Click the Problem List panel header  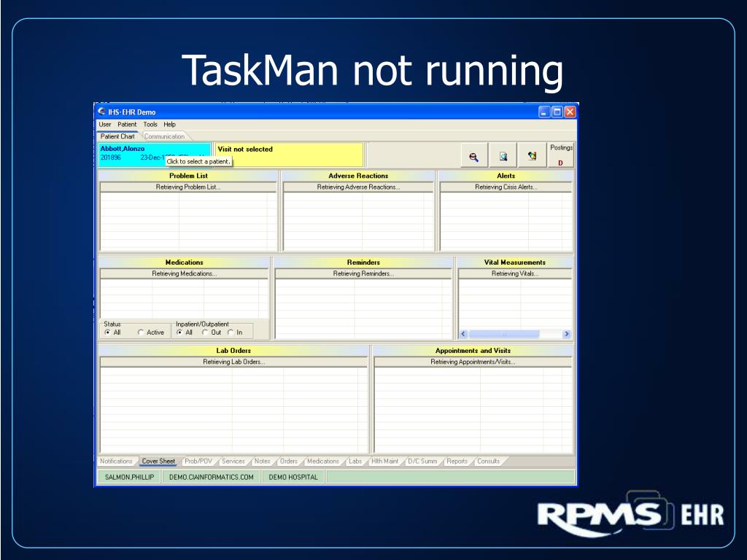188,176
